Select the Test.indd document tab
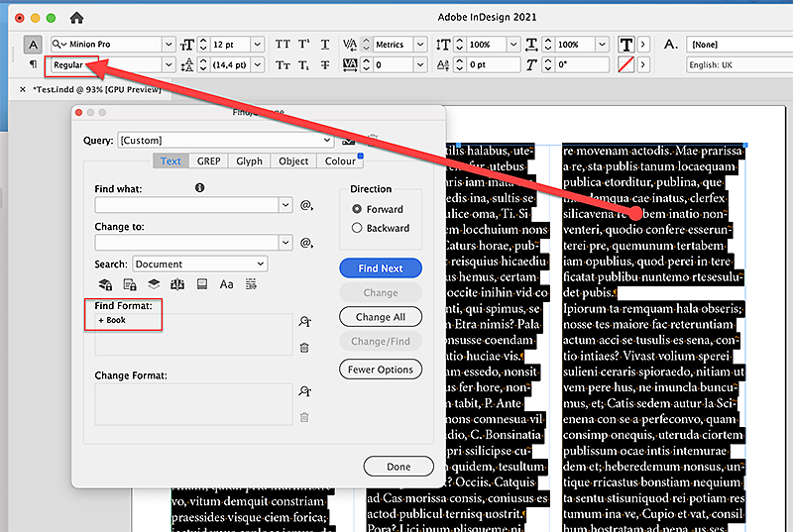The width and height of the screenshot is (793, 532). coord(96,89)
